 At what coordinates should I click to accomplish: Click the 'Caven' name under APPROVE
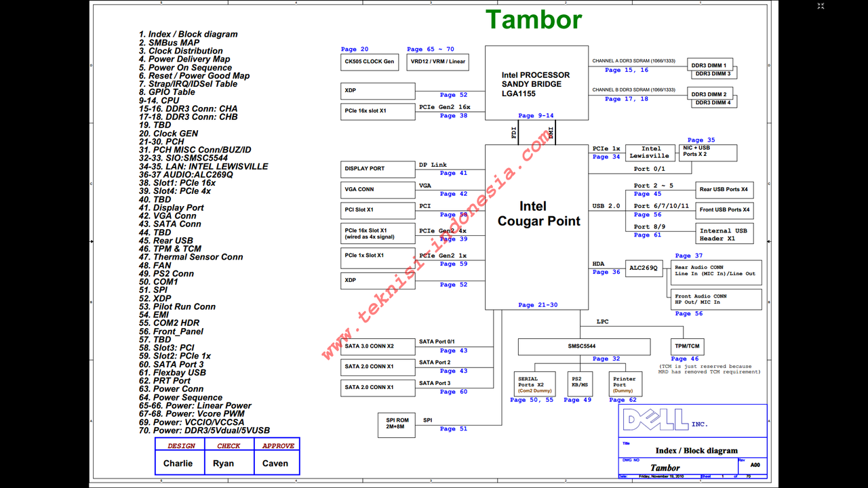(275, 464)
